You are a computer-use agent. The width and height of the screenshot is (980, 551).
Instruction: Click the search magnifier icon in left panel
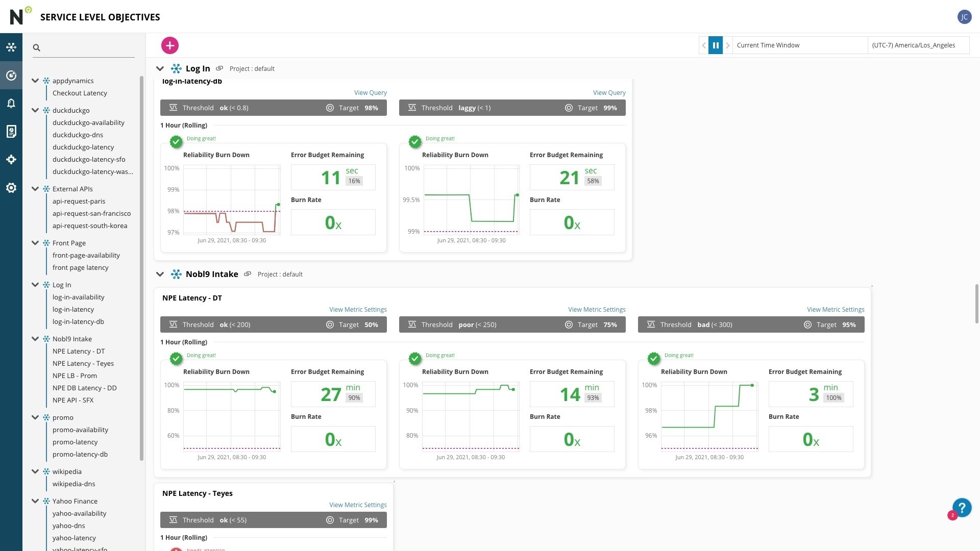point(36,47)
